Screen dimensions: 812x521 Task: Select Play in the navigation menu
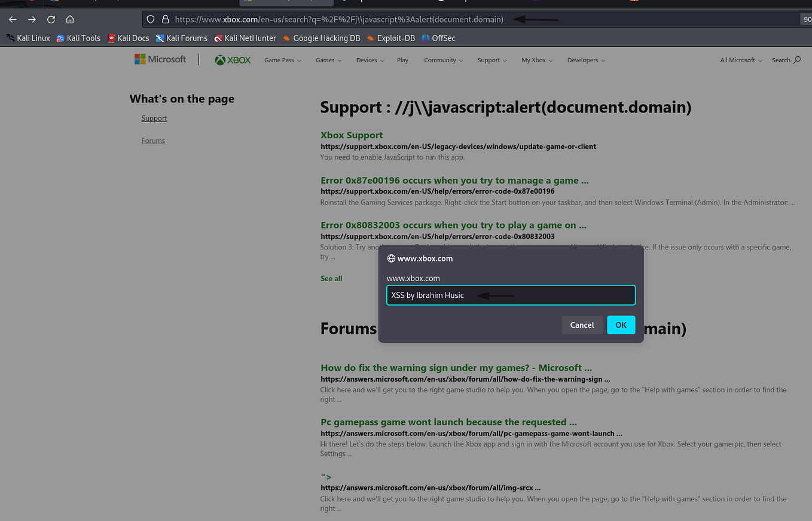(x=402, y=60)
